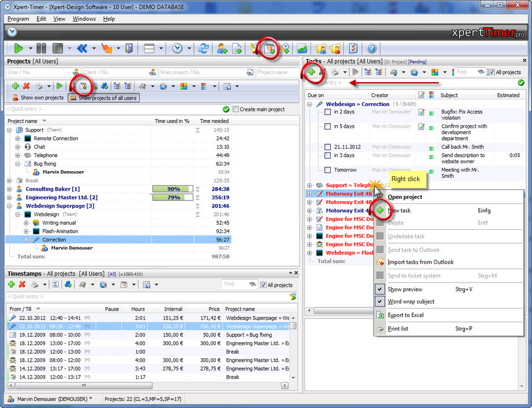Click the sum icon in Timestamps toolbar
This screenshot has width=532, height=408.
coord(55,284)
